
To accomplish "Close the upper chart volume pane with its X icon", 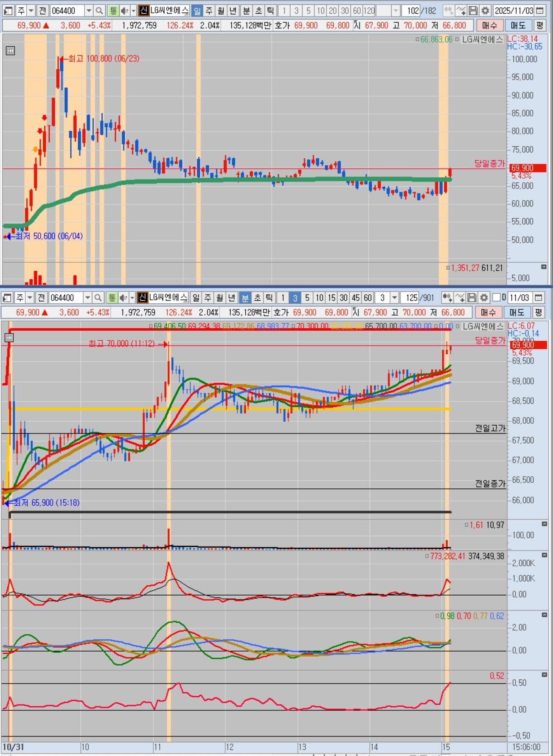I will pos(544,267).
